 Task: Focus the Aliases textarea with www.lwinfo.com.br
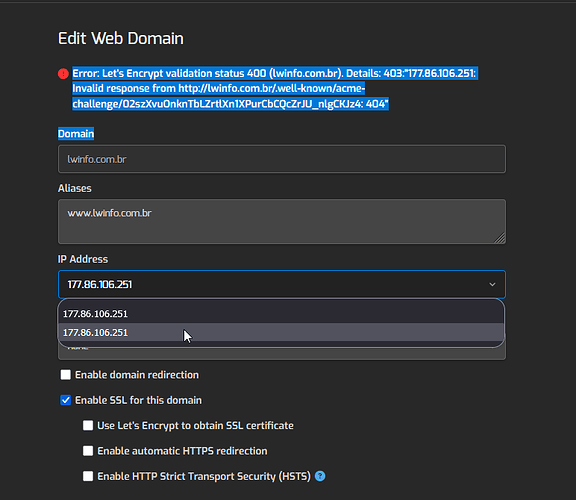282,222
